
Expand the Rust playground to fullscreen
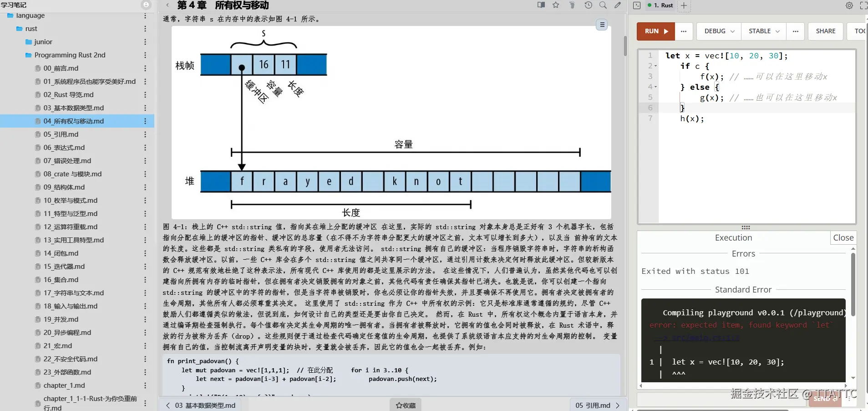(863, 5)
